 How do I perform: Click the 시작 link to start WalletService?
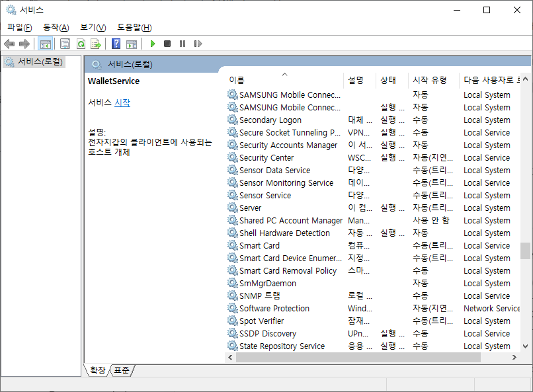122,102
